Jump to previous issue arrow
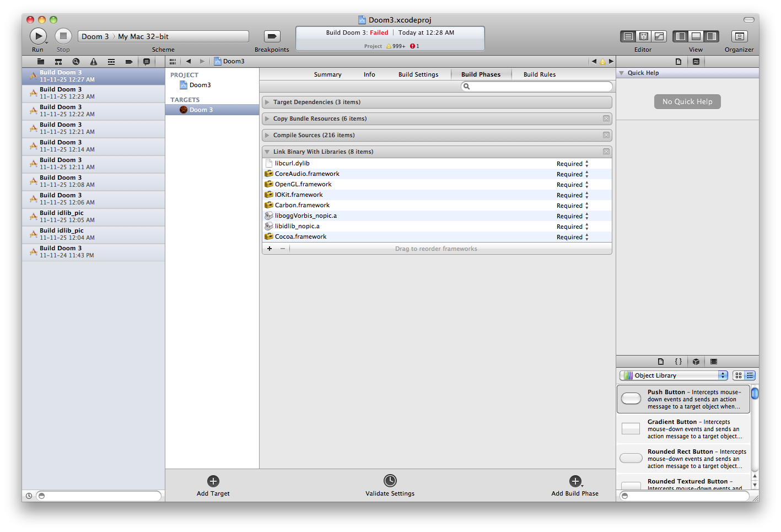Screen dimensions: 781x532 594,61
